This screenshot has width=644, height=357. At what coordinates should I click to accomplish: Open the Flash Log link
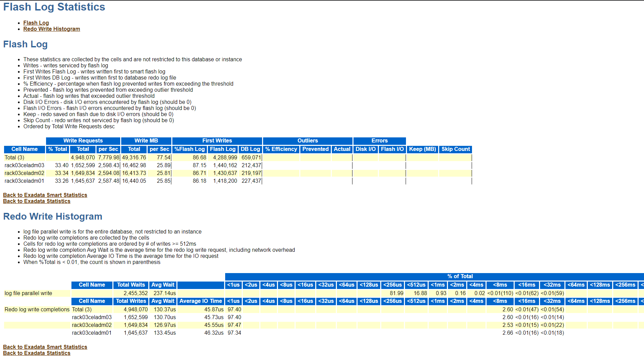(x=36, y=23)
